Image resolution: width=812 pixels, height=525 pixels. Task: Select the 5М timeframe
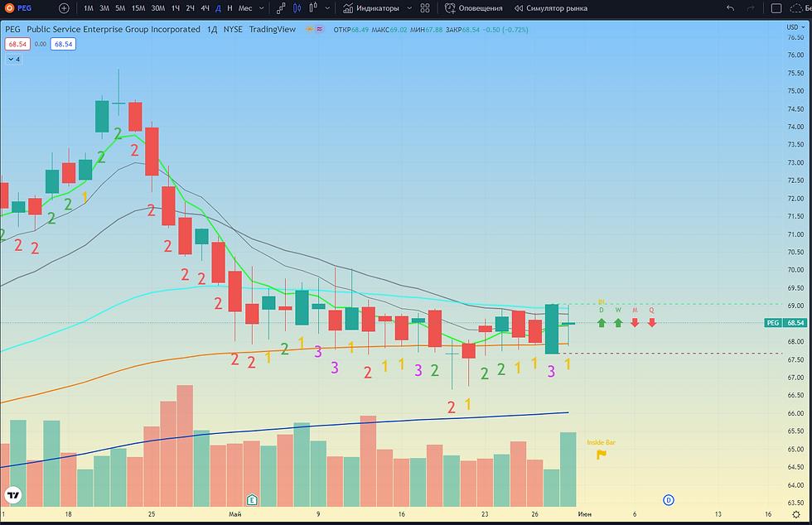tap(120, 8)
